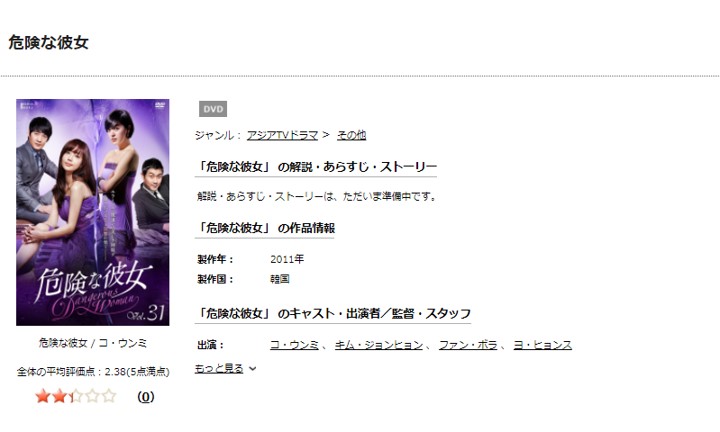This screenshot has width=720, height=432.
Task: Open the アジアTVドラマ genre link
Action: (282, 135)
